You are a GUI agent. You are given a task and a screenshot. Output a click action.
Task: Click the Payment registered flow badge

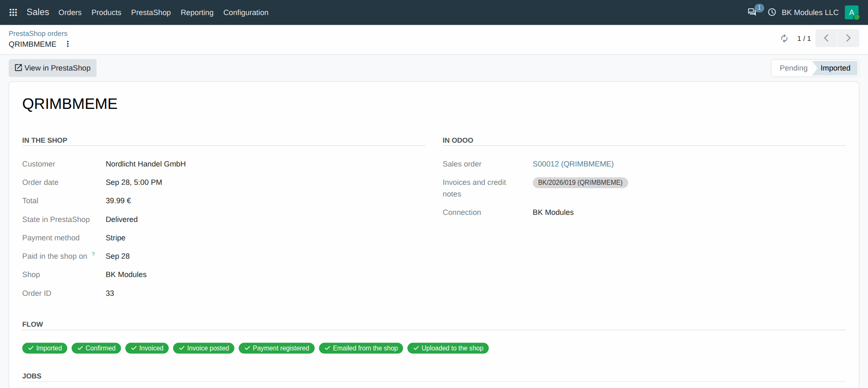(277, 348)
